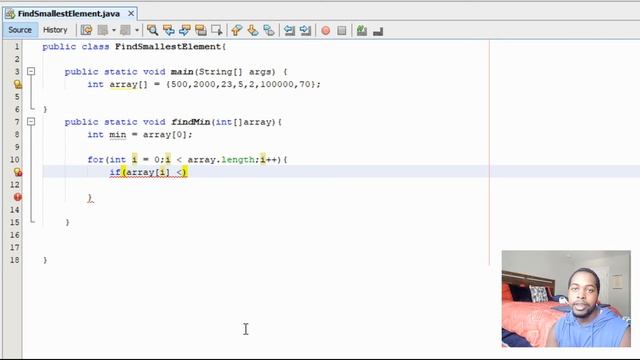Click the Comment code toolbar icon

(x=362, y=30)
